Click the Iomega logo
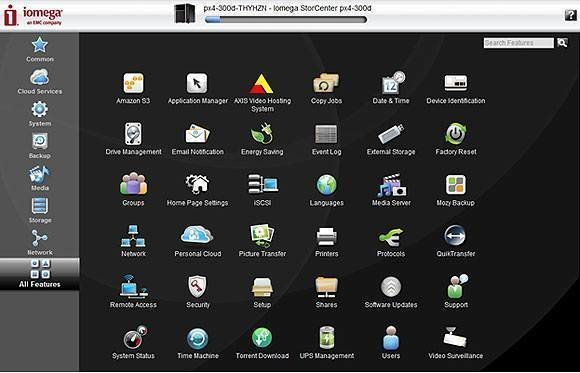Viewport: 580px width, 373px height. click(33, 16)
